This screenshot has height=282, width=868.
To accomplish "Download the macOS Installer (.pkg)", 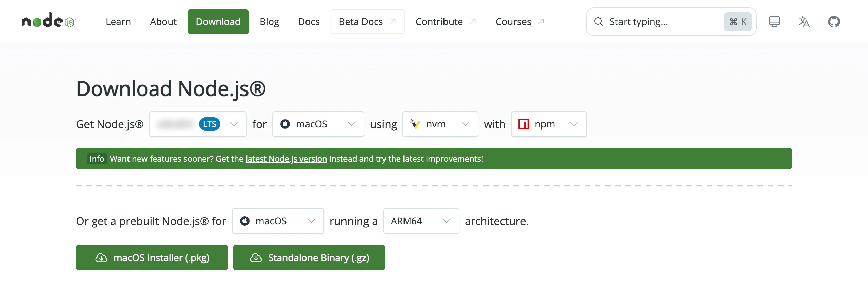I will click(x=152, y=258).
